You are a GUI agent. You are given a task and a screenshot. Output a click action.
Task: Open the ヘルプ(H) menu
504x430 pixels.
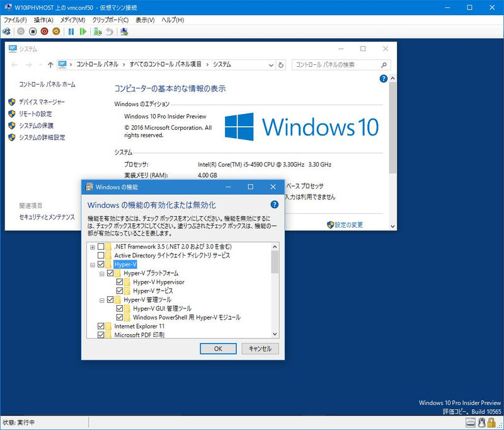pyautogui.click(x=173, y=20)
